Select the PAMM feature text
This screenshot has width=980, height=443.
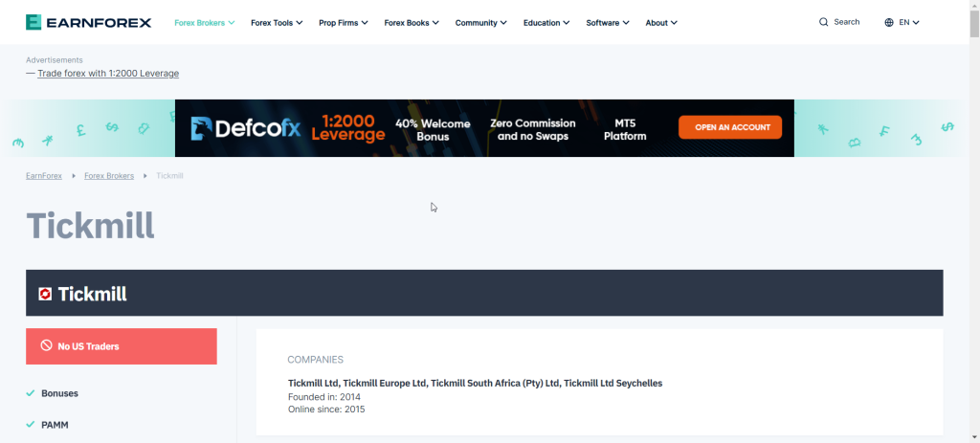click(x=55, y=425)
